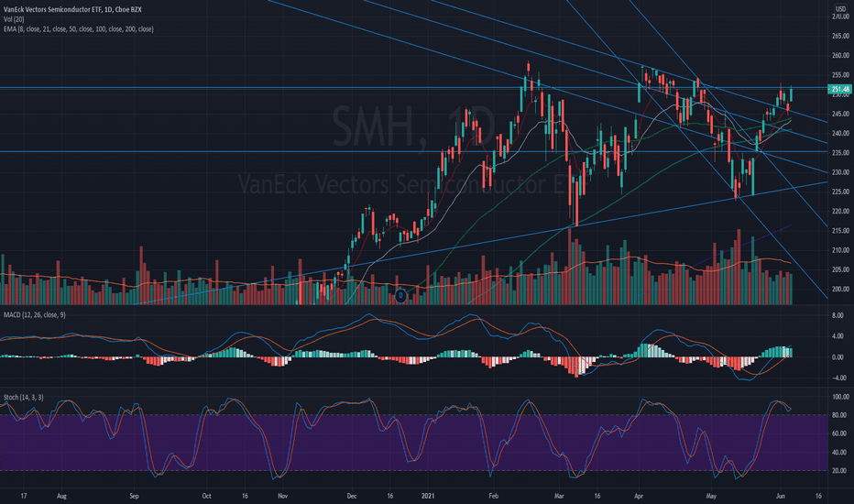The image size is (854, 504).
Task: Open the EMA indicator legend
Action: [x=79, y=29]
